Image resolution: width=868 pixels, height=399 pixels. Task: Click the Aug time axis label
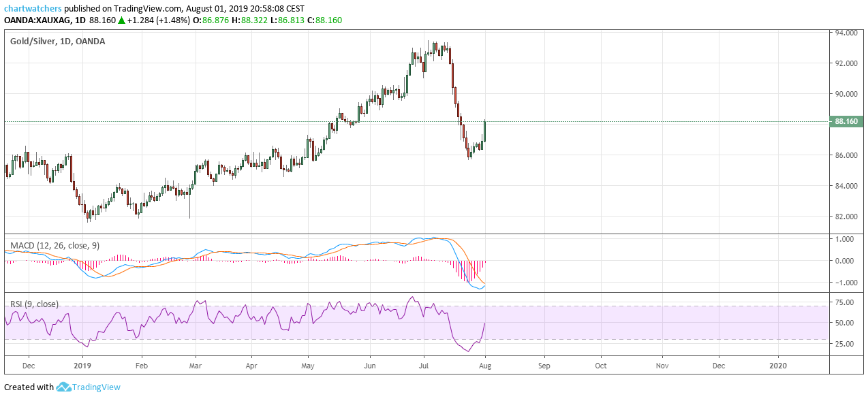pos(485,365)
